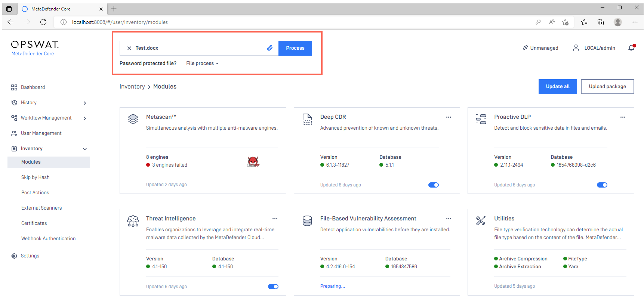The width and height of the screenshot is (644, 306).
Task: Open browser Collections icon
Action: click(x=601, y=22)
